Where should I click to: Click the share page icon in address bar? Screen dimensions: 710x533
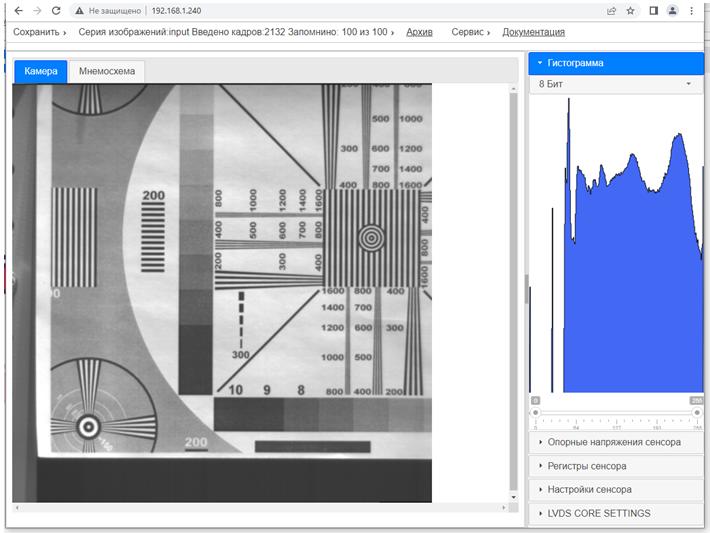tap(611, 11)
